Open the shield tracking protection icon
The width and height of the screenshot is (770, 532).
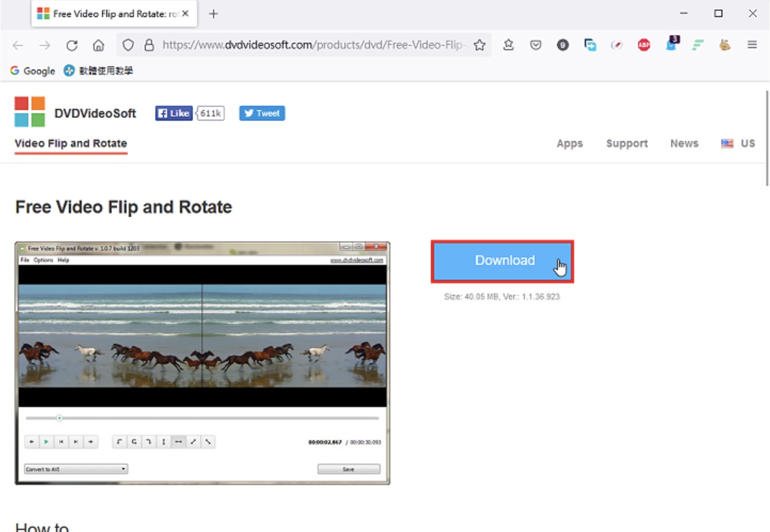click(x=128, y=45)
